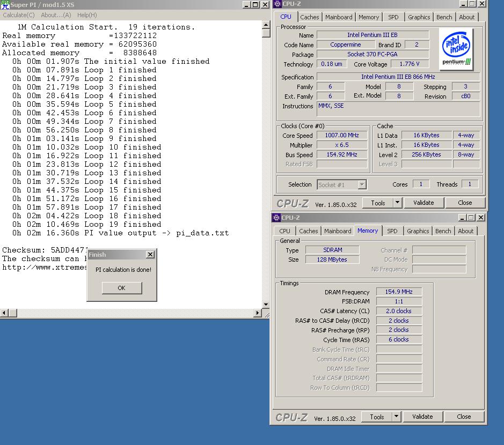Viewport: 504px width, 445px height.
Task: Click Close button in lower CPU-Z
Action: coord(464,417)
